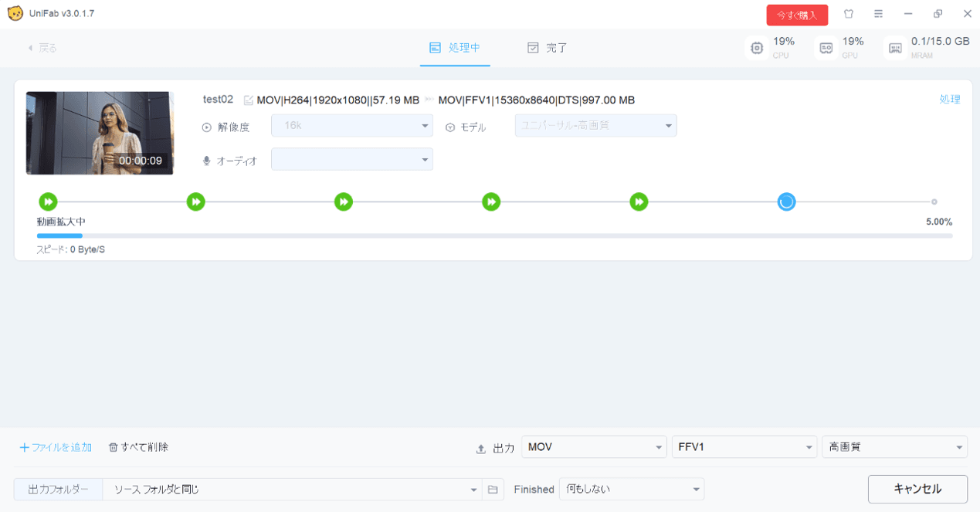The height and width of the screenshot is (512, 980).
Task: Open the skin/theme shirt icon
Action: pos(849,14)
